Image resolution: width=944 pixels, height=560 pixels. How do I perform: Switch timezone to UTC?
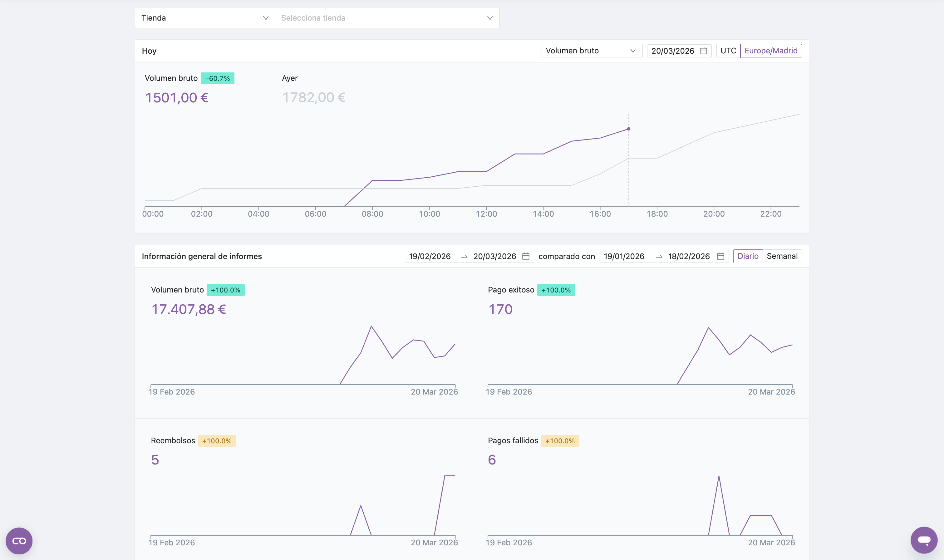point(728,51)
